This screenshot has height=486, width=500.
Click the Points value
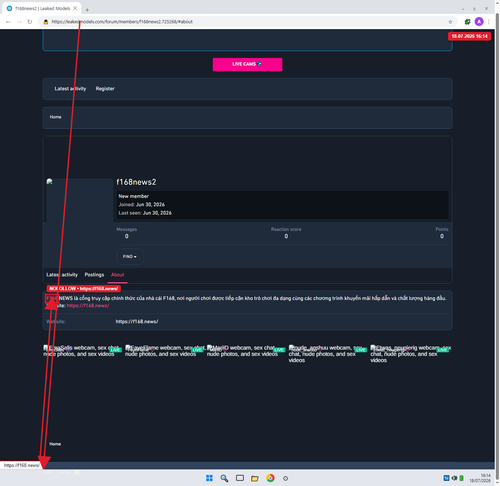(442, 236)
